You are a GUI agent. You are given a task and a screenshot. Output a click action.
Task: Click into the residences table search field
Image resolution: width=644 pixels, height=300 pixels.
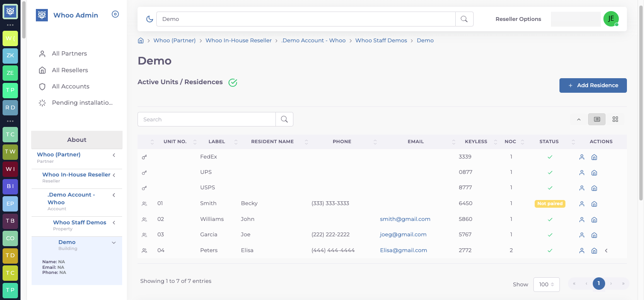(207, 119)
